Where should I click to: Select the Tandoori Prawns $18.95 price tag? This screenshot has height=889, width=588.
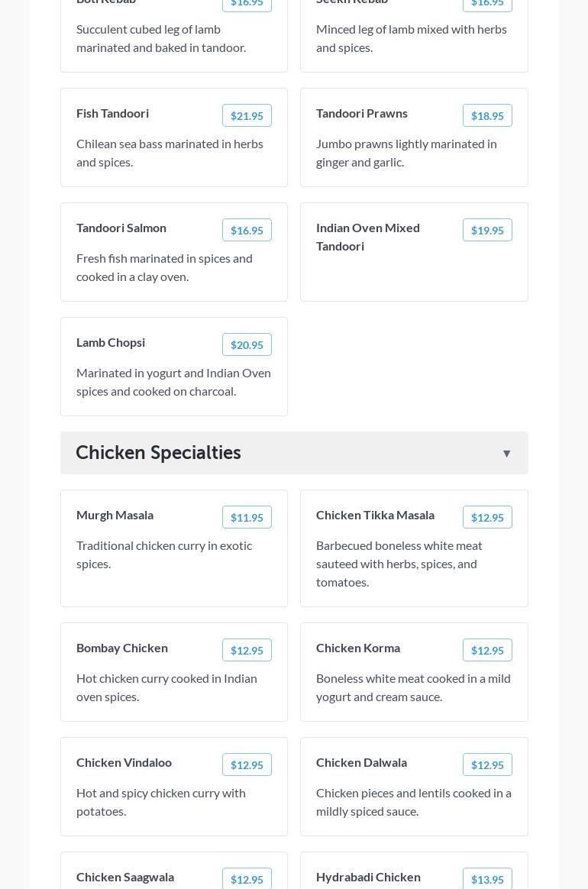(487, 116)
